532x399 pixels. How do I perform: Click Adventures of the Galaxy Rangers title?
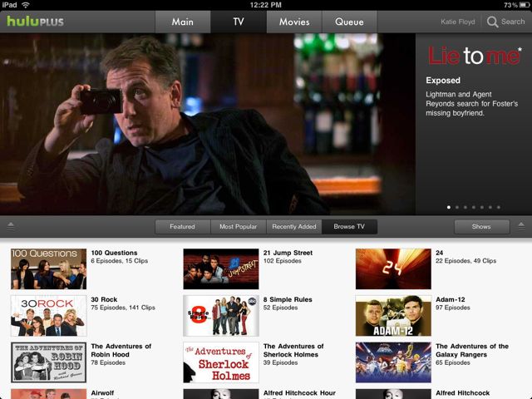pyautogui.click(x=472, y=350)
